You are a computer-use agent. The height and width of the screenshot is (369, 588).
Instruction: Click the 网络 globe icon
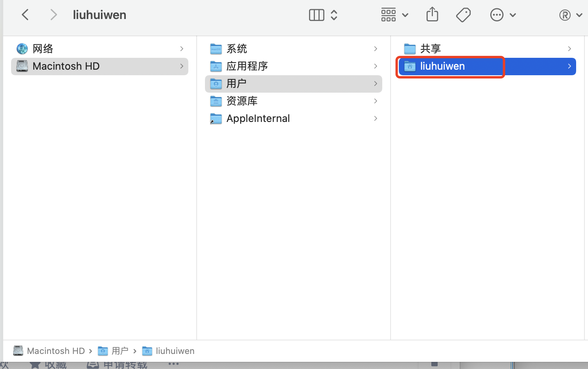pos(22,49)
